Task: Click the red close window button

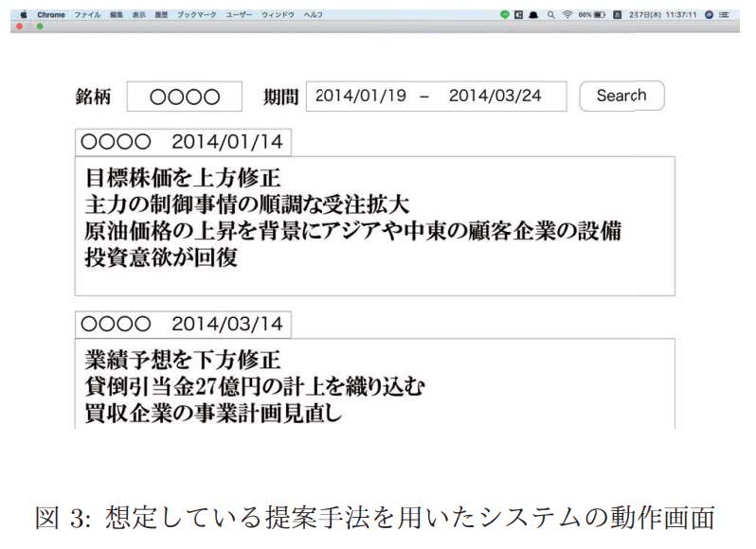Action: (x=20, y=27)
